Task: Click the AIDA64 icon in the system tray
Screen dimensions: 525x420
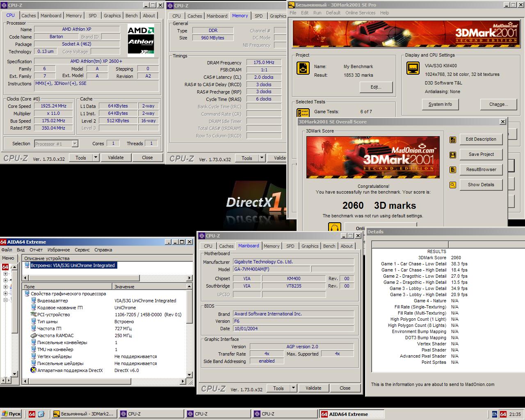Action: [503, 414]
